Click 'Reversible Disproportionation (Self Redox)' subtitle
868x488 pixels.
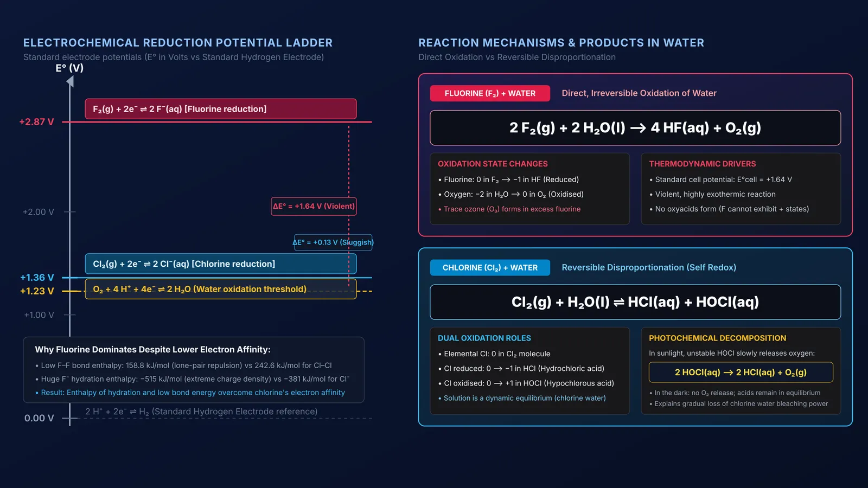click(649, 267)
